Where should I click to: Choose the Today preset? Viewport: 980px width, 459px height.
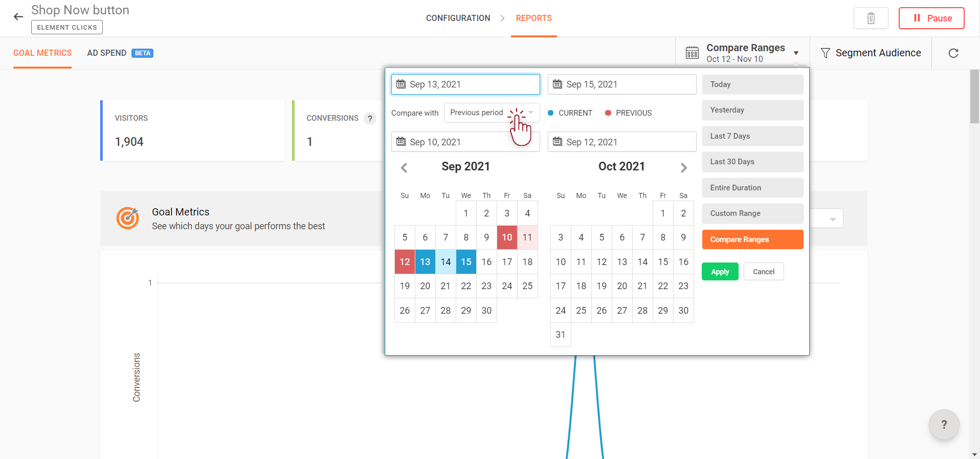point(752,84)
